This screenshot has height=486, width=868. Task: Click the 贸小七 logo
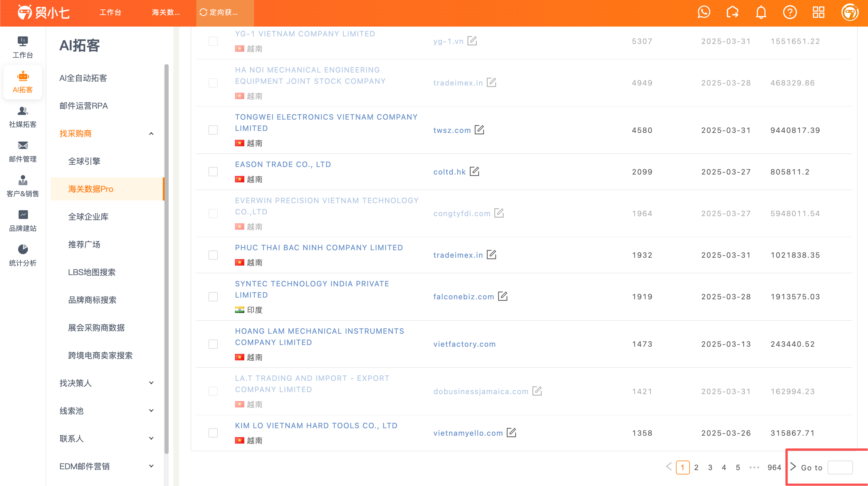44,12
